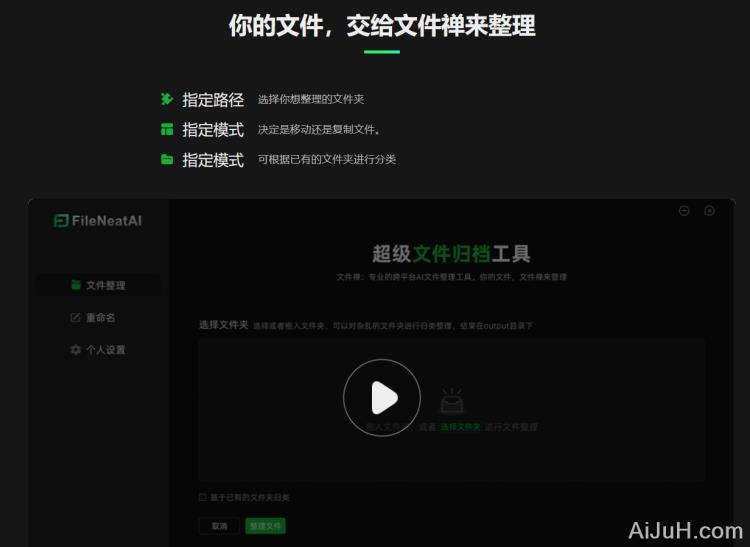Click the text 选择你想整理的文件夹

click(311, 99)
